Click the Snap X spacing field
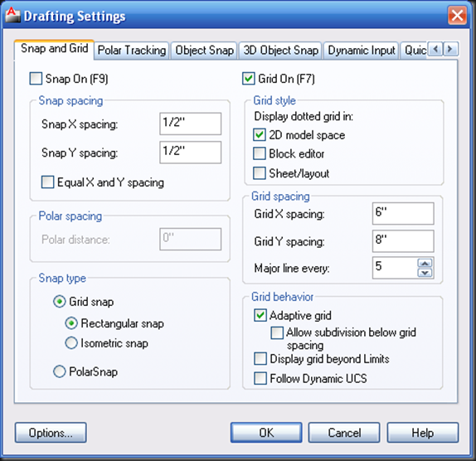476x461 pixels. pos(191,124)
